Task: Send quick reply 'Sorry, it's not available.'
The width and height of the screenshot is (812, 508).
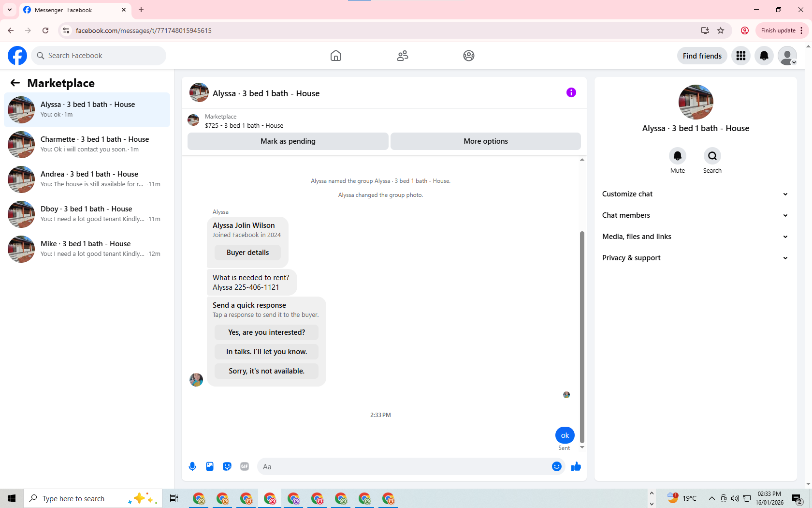Action: pyautogui.click(x=266, y=371)
